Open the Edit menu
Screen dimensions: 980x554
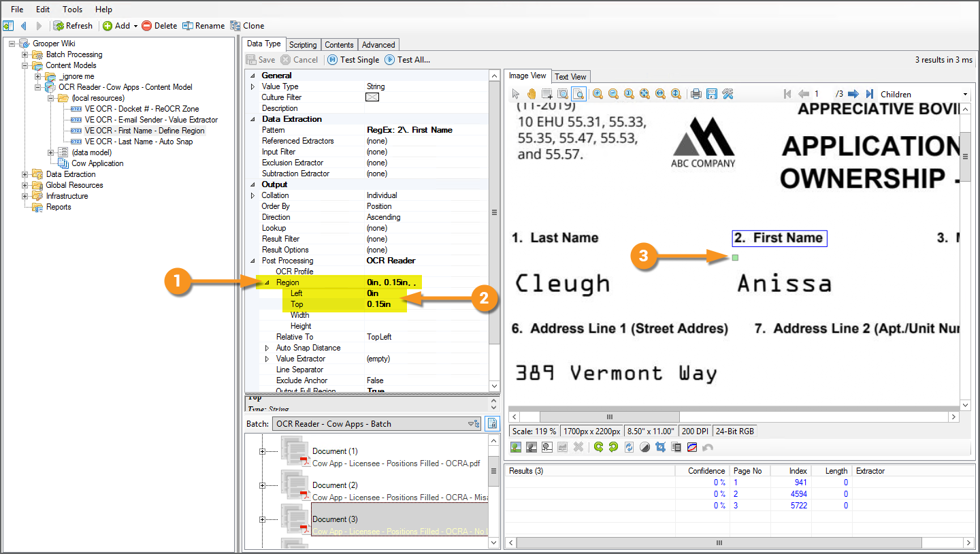click(43, 10)
